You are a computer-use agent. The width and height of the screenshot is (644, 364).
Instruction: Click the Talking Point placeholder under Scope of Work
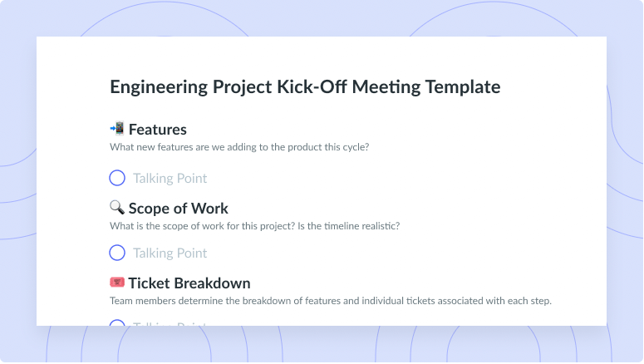[x=170, y=253]
